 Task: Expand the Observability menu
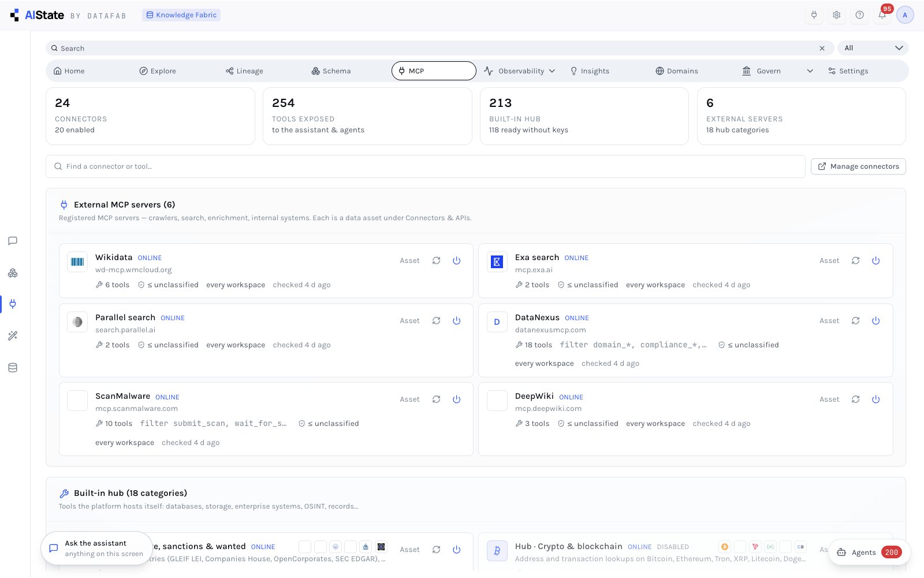(x=520, y=71)
